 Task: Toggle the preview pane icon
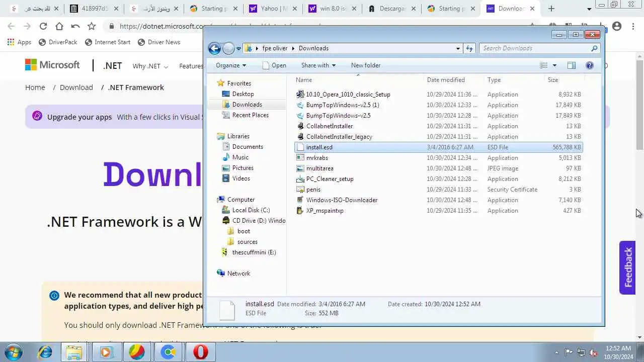click(x=571, y=65)
